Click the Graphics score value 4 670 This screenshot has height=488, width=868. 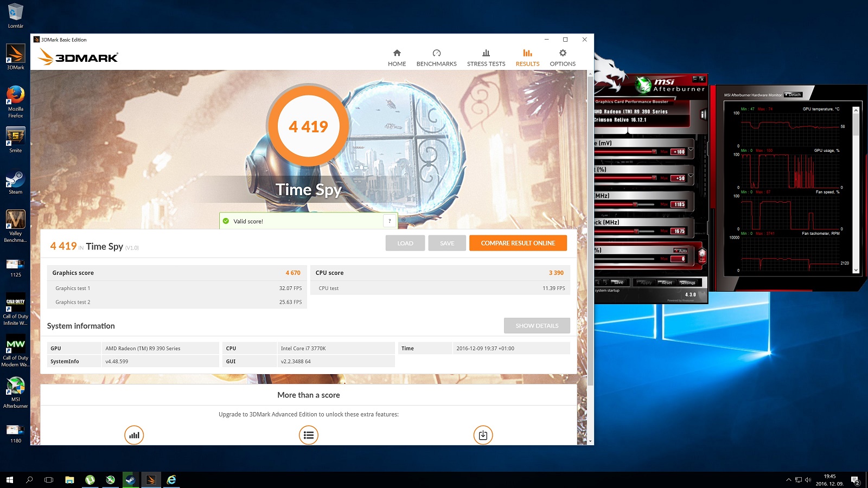coord(293,273)
